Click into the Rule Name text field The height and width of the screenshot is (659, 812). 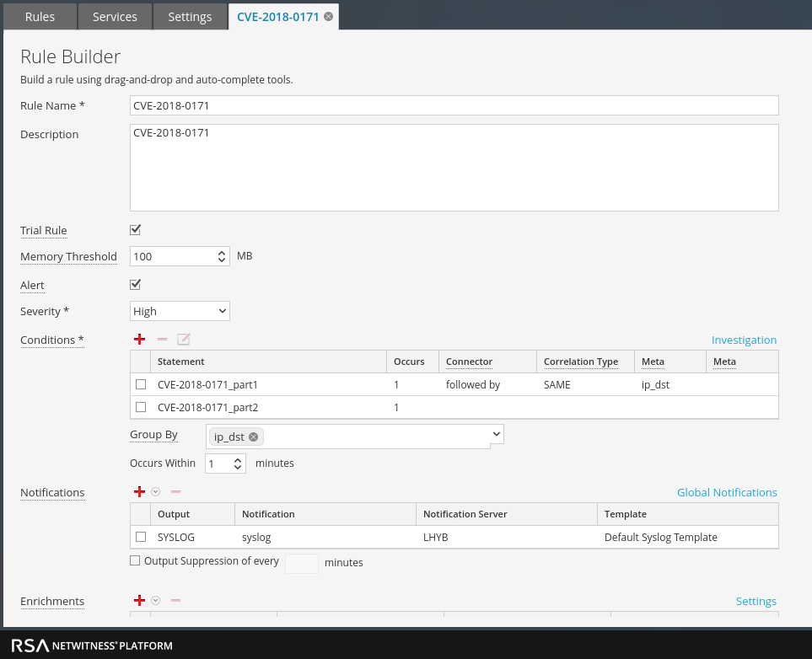[x=454, y=106]
